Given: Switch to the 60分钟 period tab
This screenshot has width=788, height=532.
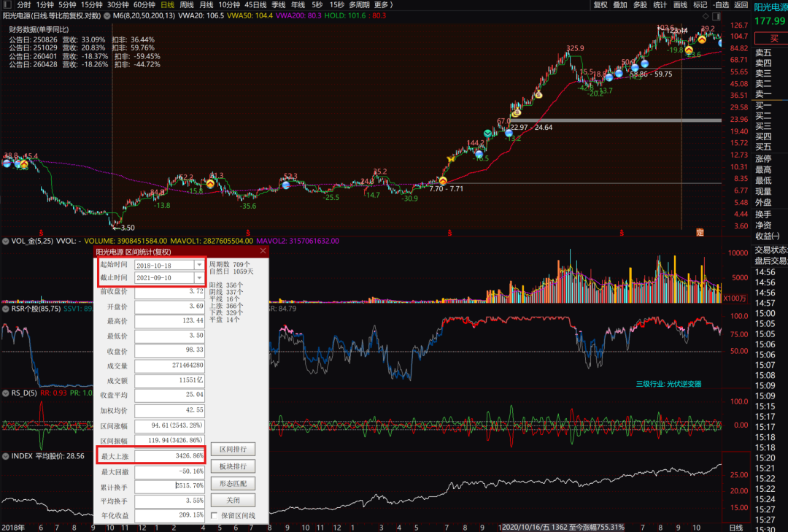Looking at the screenshot, I should [144, 4].
